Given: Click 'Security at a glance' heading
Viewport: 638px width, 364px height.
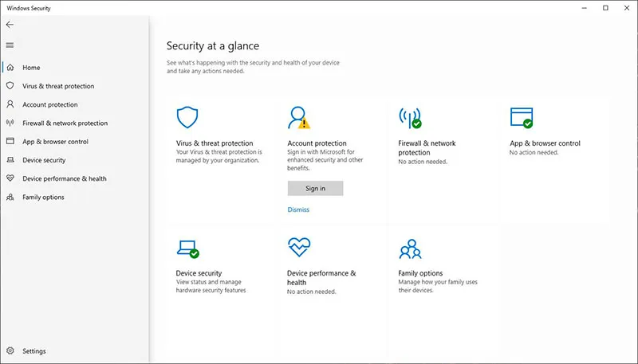Looking at the screenshot, I should 213,46.
